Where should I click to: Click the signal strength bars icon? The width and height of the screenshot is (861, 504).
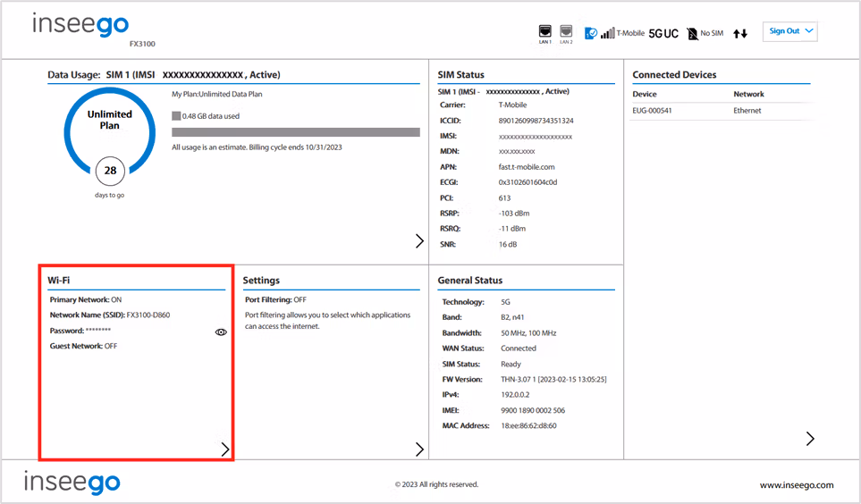[x=607, y=33]
